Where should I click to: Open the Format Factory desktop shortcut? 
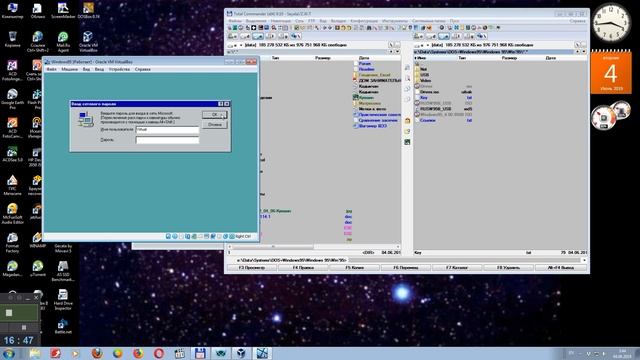click(x=12, y=242)
